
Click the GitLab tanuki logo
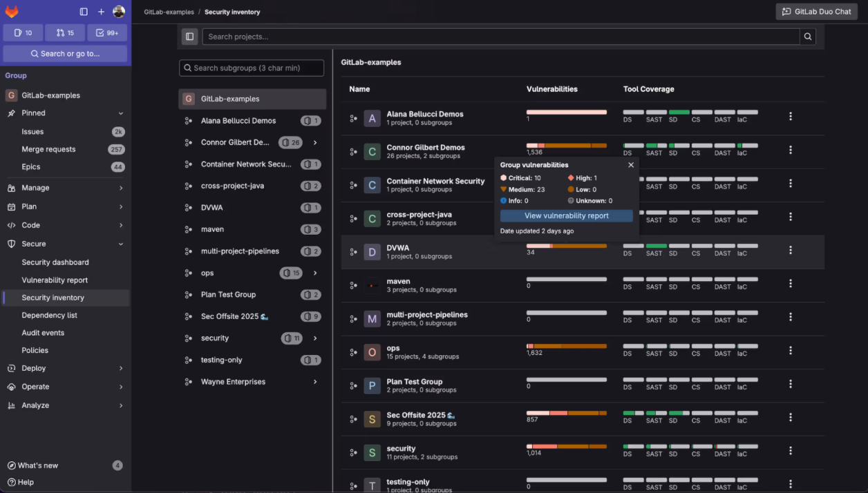click(x=12, y=12)
